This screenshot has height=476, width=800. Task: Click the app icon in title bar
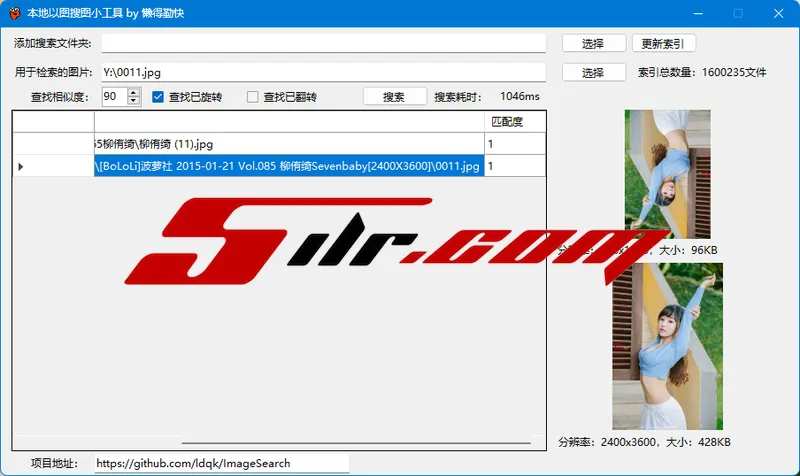click(x=15, y=13)
